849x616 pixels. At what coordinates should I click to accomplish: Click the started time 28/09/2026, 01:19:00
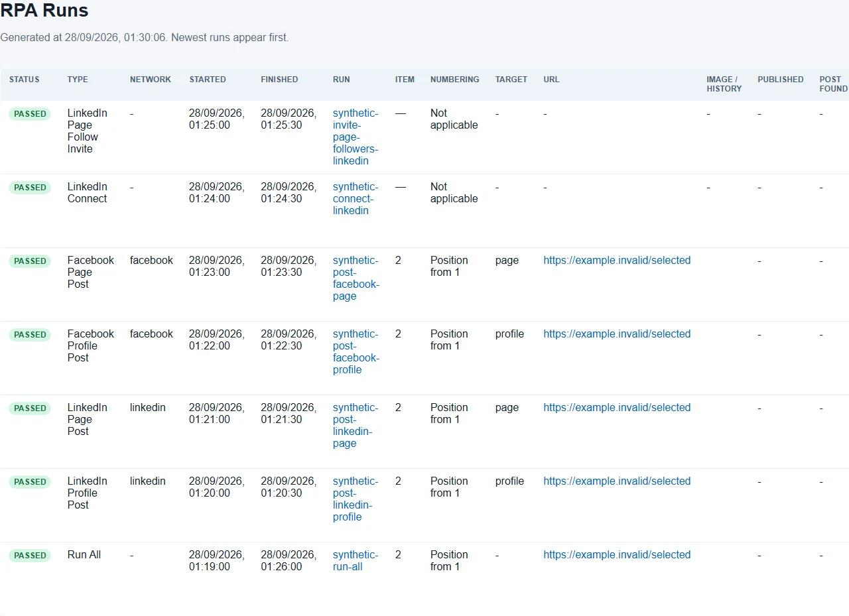tap(217, 561)
